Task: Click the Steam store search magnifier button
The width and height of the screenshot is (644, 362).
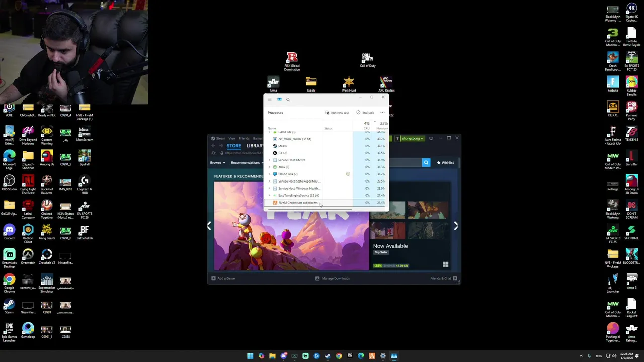Action: [426, 162]
